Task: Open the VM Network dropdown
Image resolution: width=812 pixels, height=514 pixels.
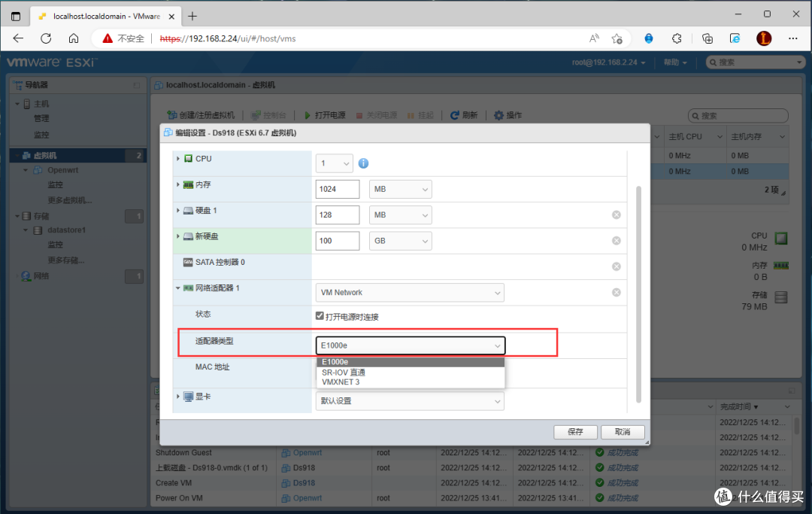Action: (x=410, y=293)
